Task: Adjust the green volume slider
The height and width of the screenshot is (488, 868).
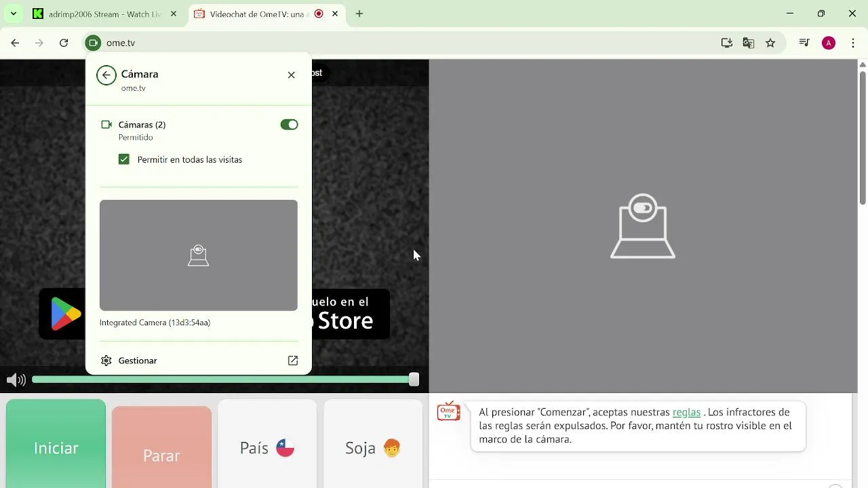Action: [226, 380]
